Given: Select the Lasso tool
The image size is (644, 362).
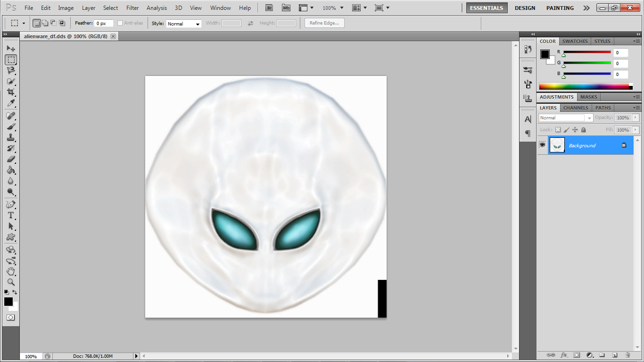Looking at the screenshot, I should point(11,70).
